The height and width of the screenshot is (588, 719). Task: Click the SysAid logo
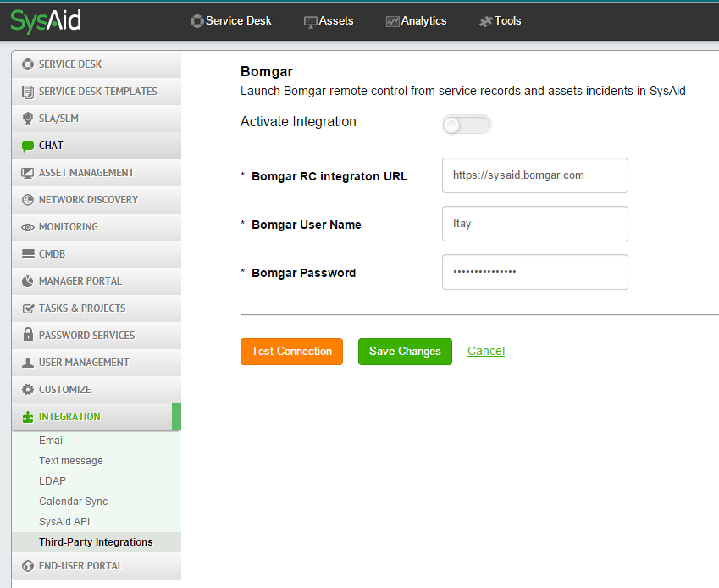click(46, 21)
